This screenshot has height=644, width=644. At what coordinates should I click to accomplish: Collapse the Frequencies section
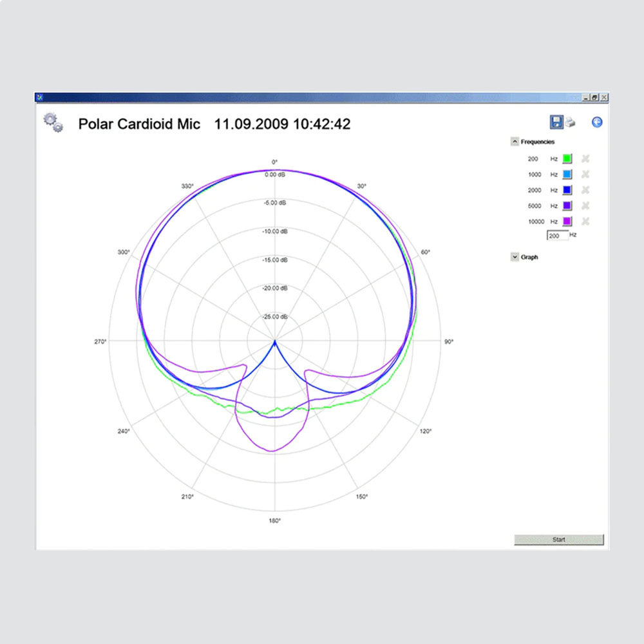coord(515,142)
